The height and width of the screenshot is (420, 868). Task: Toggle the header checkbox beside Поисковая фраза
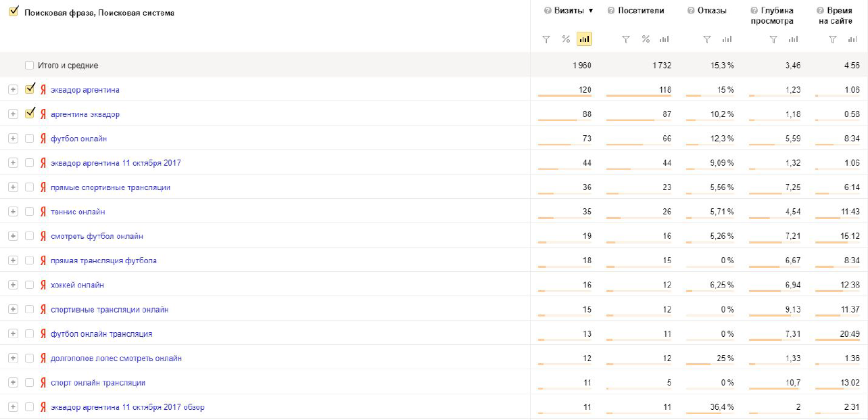(x=13, y=12)
